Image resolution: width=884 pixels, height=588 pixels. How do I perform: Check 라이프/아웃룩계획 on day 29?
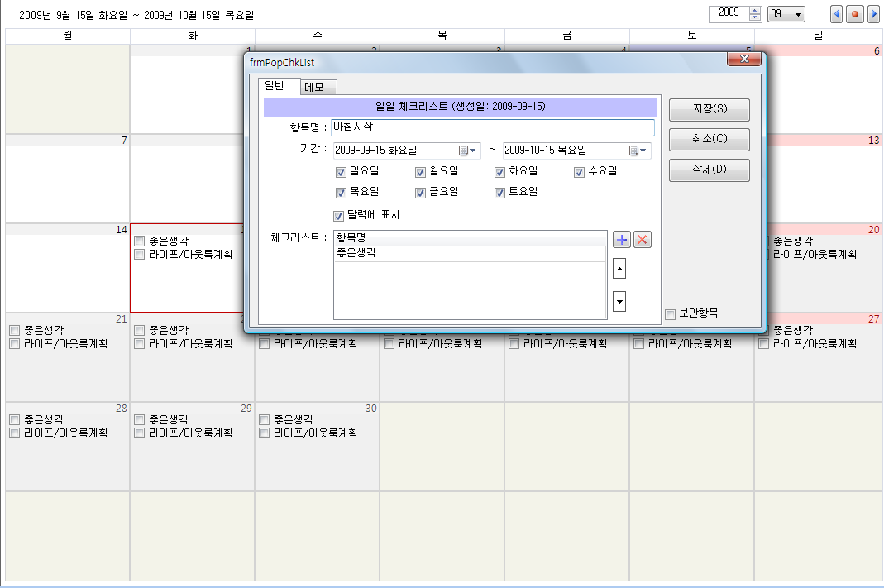(x=140, y=433)
